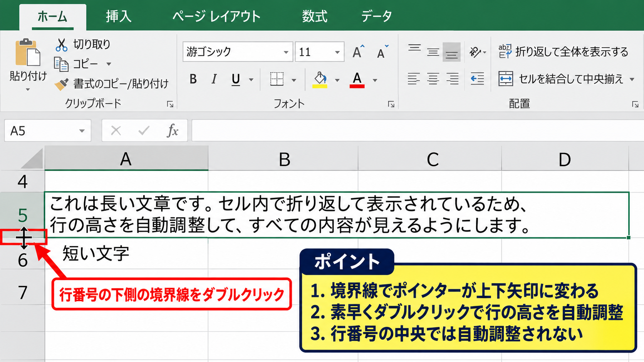The height and width of the screenshot is (362, 644).
Task: Click the insert function fx icon
Action: [173, 131]
